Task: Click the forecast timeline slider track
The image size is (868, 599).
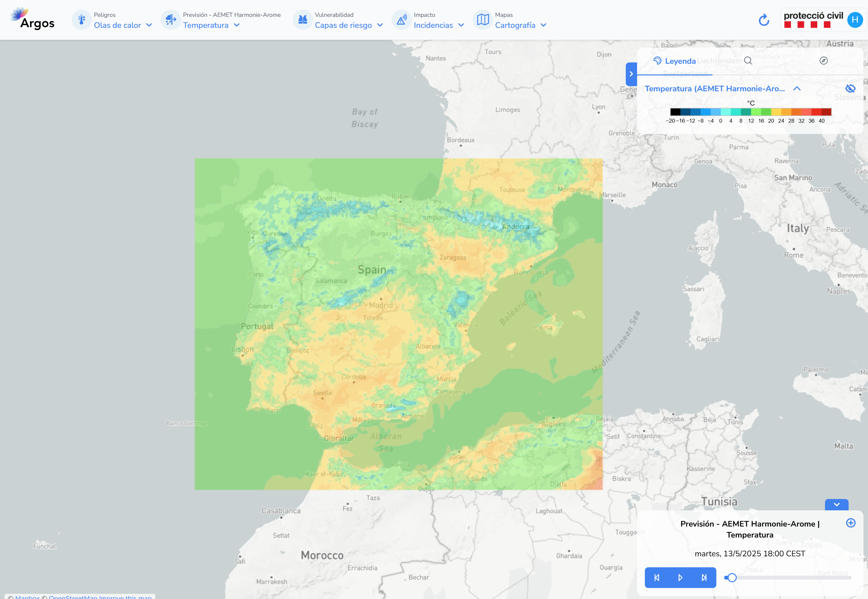Action: [788, 578]
